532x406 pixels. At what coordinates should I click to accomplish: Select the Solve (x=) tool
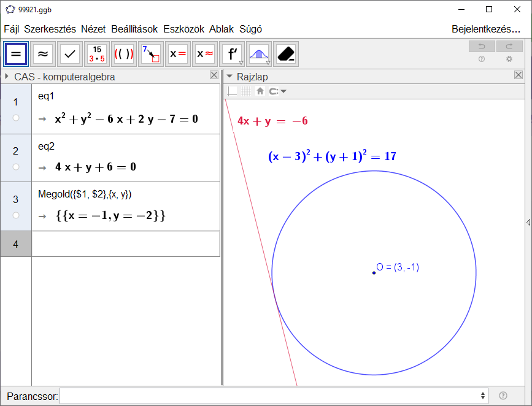point(177,54)
